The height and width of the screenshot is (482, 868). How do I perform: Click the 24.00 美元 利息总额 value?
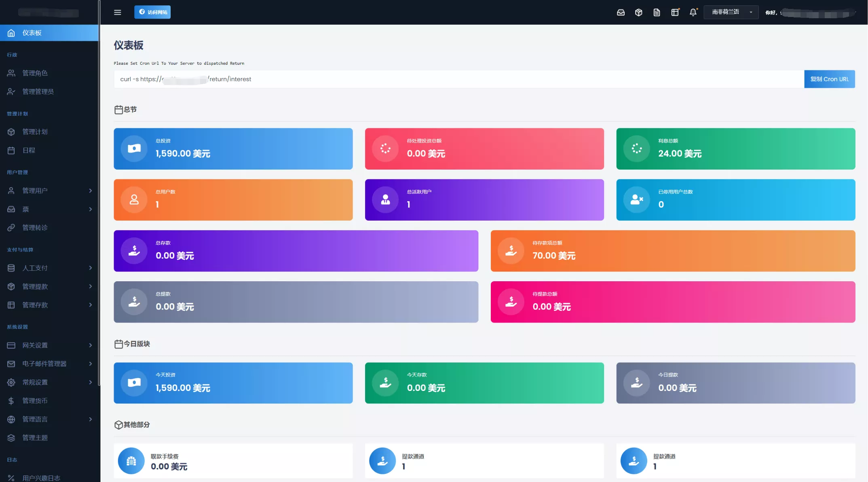point(680,153)
